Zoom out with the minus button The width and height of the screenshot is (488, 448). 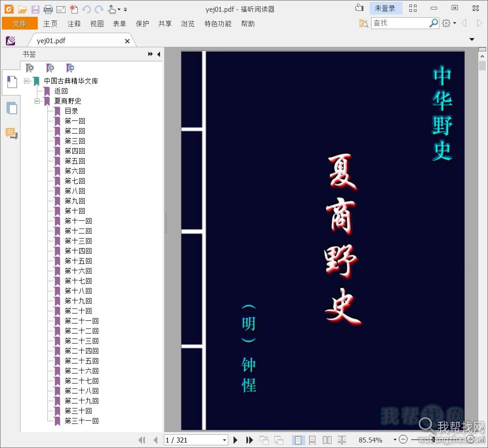point(403,439)
